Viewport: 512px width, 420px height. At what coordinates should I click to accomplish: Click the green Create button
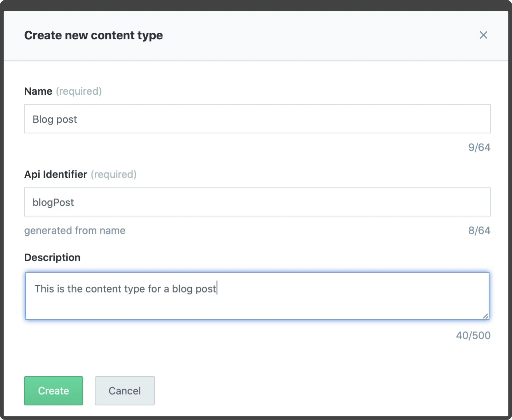tap(54, 391)
